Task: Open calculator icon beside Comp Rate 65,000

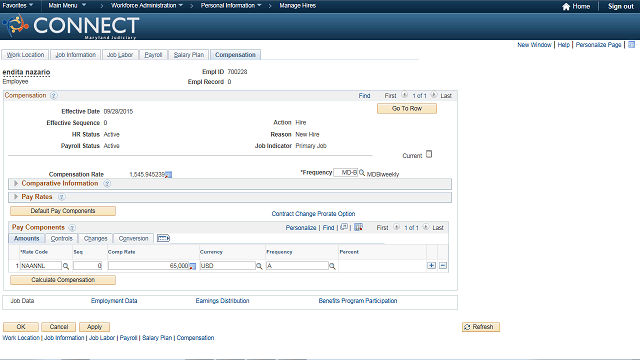Action: click(x=193, y=266)
